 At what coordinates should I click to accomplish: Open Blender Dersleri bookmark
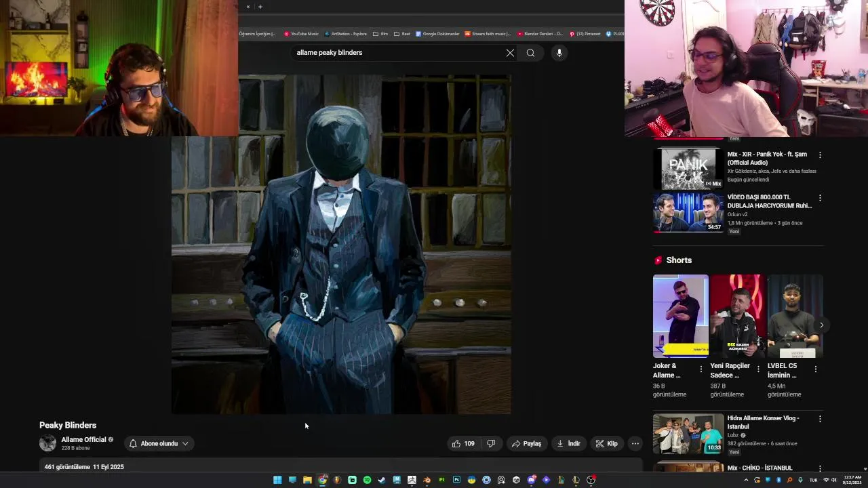540,34
